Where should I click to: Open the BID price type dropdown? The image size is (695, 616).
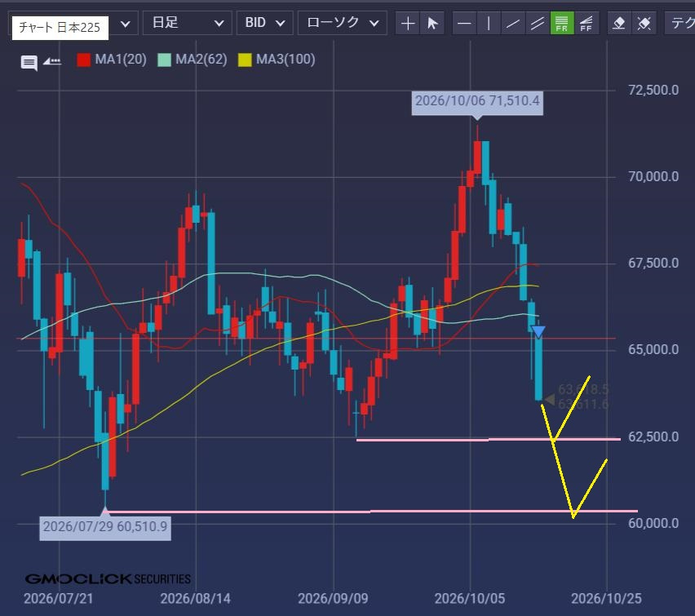click(x=264, y=23)
